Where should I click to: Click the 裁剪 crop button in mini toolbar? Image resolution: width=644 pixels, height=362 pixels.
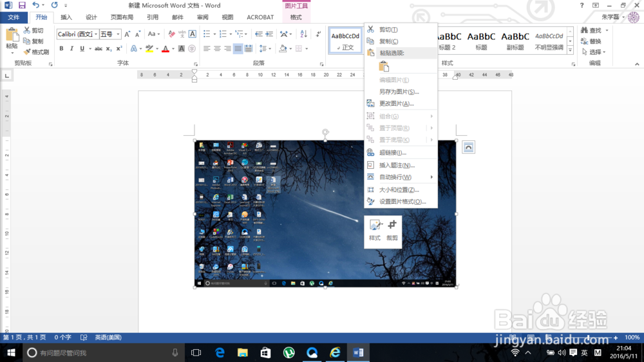pyautogui.click(x=392, y=230)
